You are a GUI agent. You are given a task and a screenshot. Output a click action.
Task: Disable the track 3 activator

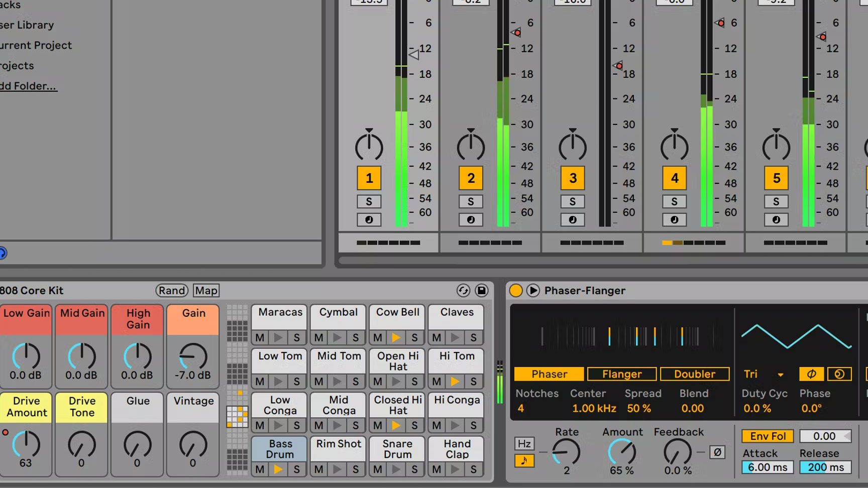tap(573, 178)
